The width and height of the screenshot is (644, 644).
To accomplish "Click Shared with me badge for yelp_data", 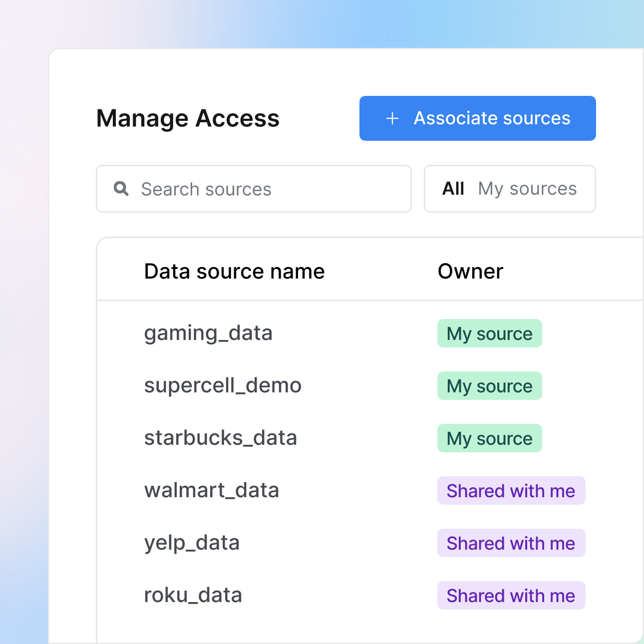I will [x=511, y=543].
